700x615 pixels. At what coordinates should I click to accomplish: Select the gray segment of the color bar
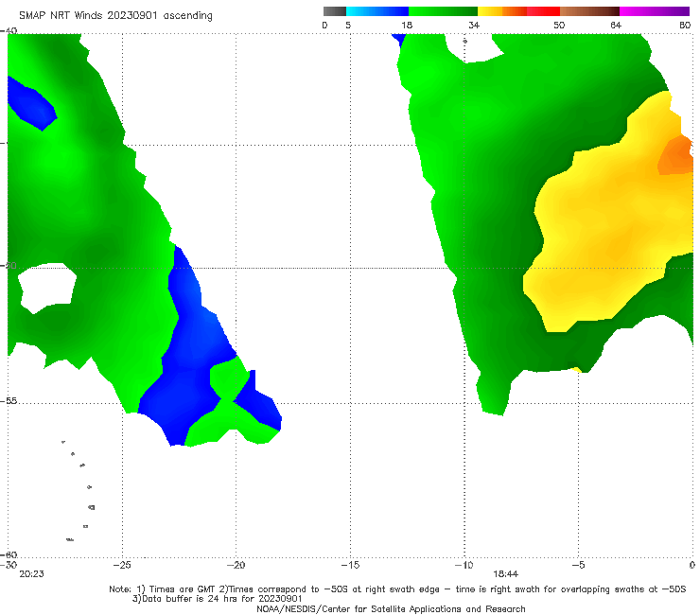click(x=335, y=11)
